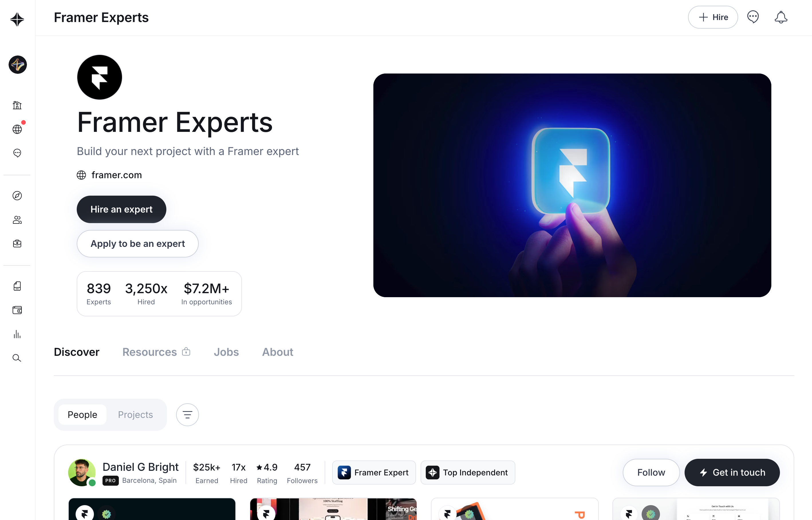812x520 pixels.
Task: Open the Hire plus button in header
Action: [713, 17]
